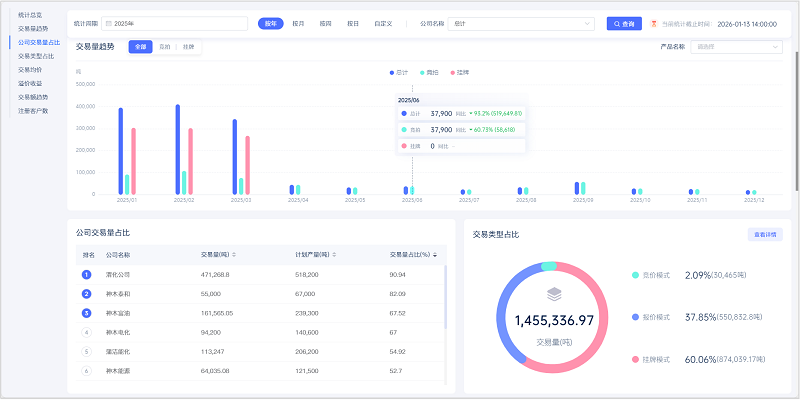Click the rank 3 badge for 神木富油
The image size is (800, 400).
point(87,312)
